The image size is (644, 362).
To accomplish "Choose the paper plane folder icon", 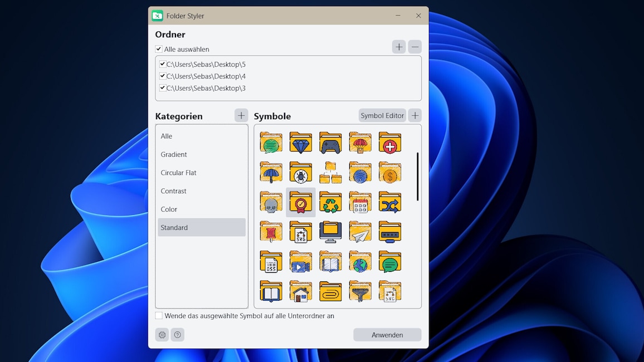I will point(360,232).
